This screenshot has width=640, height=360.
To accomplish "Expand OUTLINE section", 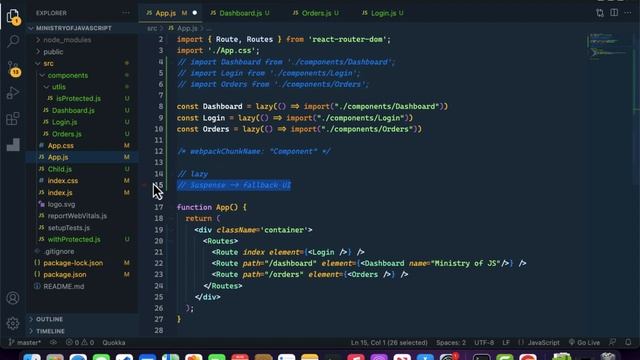I will tap(82, 319).
